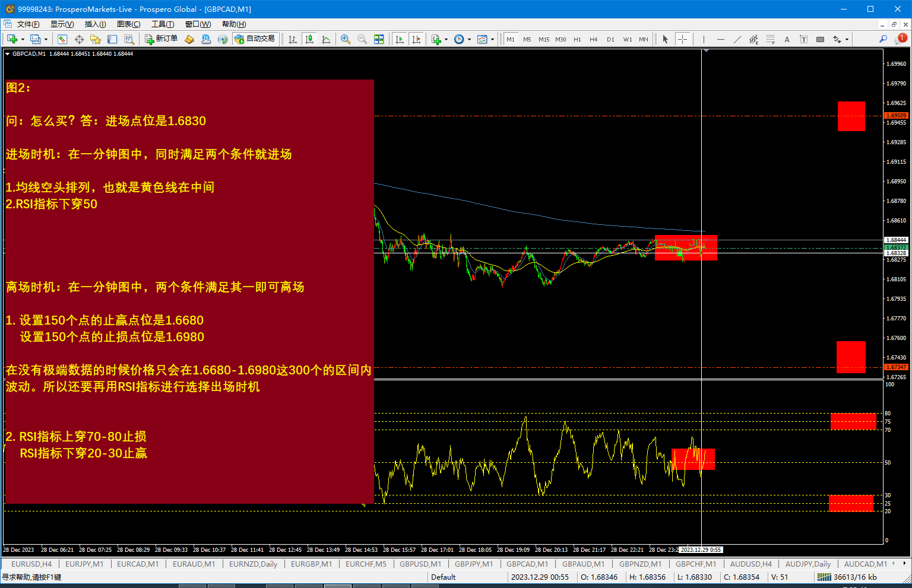The width and height of the screenshot is (912, 588).
Task: Switch to the EURNZD,Daily chart tab
Action: (254, 564)
